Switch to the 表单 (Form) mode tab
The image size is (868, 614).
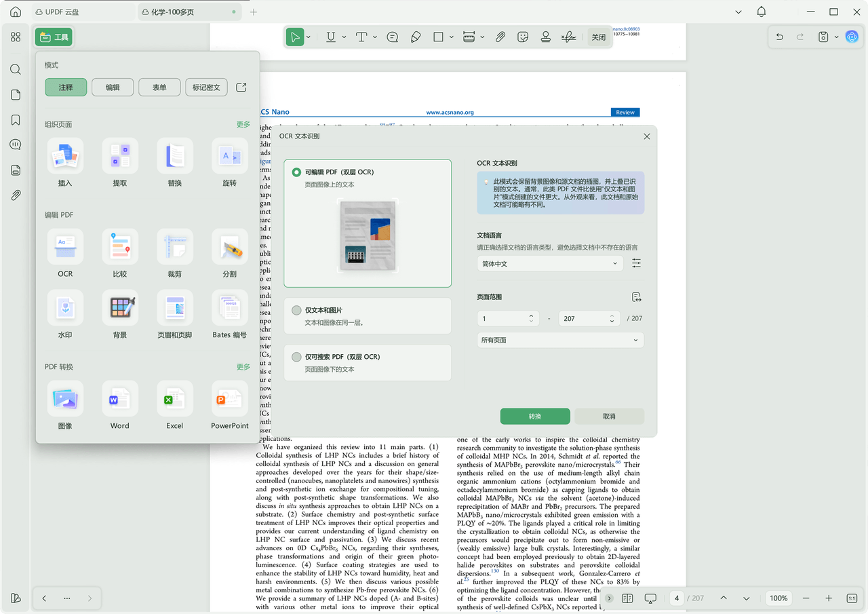click(159, 87)
